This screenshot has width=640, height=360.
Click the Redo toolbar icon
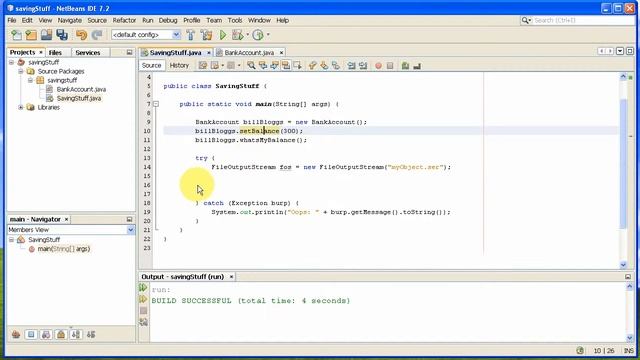pos(97,35)
